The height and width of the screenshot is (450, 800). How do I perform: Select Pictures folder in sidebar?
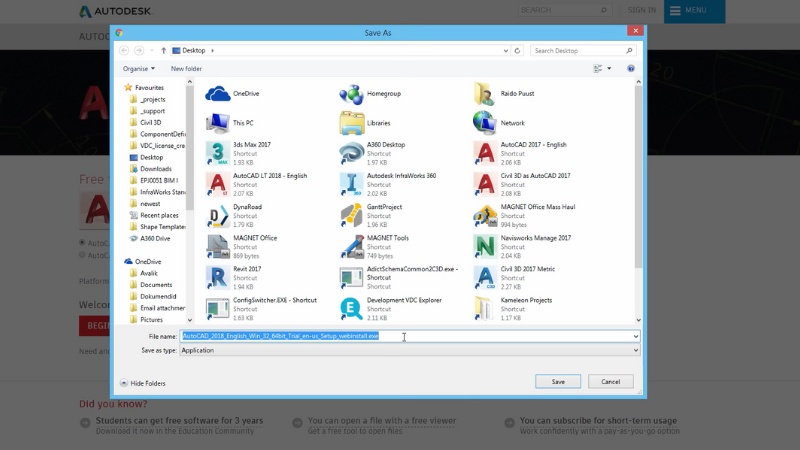pyautogui.click(x=151, y=320)
